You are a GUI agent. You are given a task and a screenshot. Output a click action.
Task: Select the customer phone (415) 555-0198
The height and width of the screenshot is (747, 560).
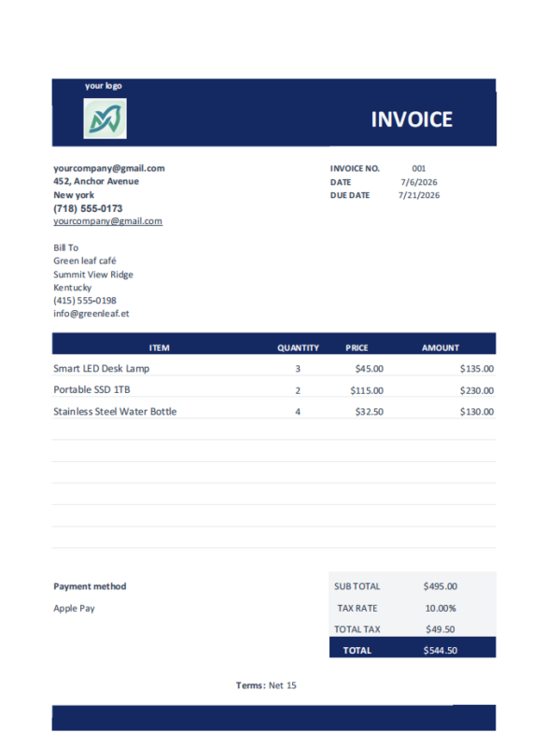85,300
